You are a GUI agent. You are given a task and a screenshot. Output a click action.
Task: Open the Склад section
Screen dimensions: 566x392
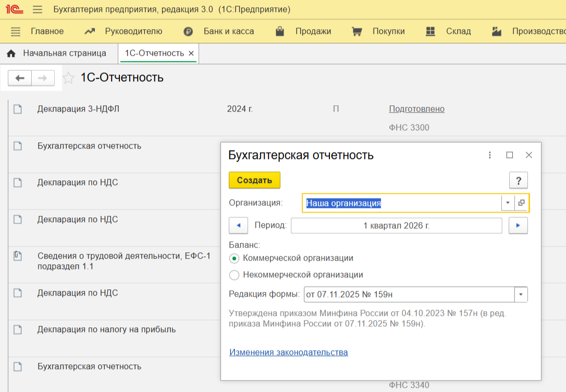coord(459,31)
